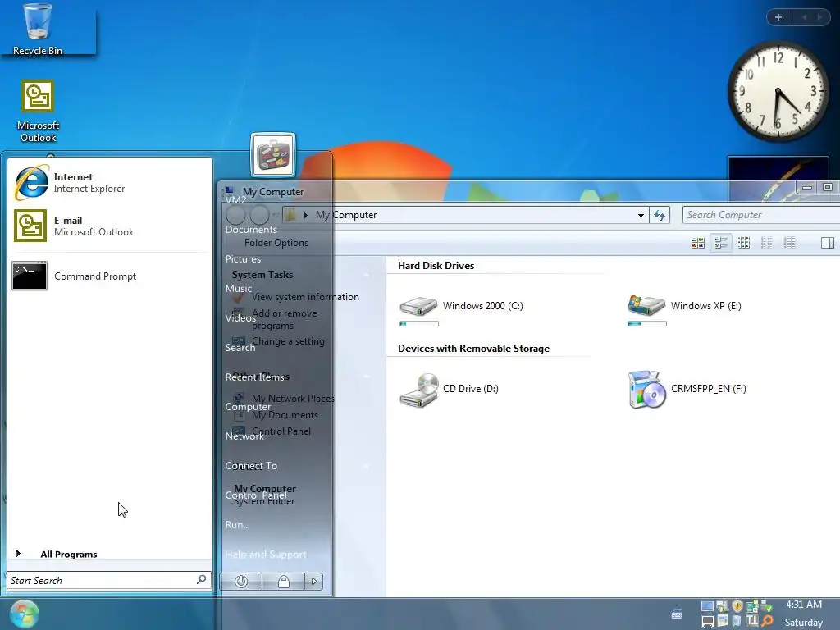840x630 pixels.
Task: Select Run... in Start menu
Action: click(x=237, y=524)
